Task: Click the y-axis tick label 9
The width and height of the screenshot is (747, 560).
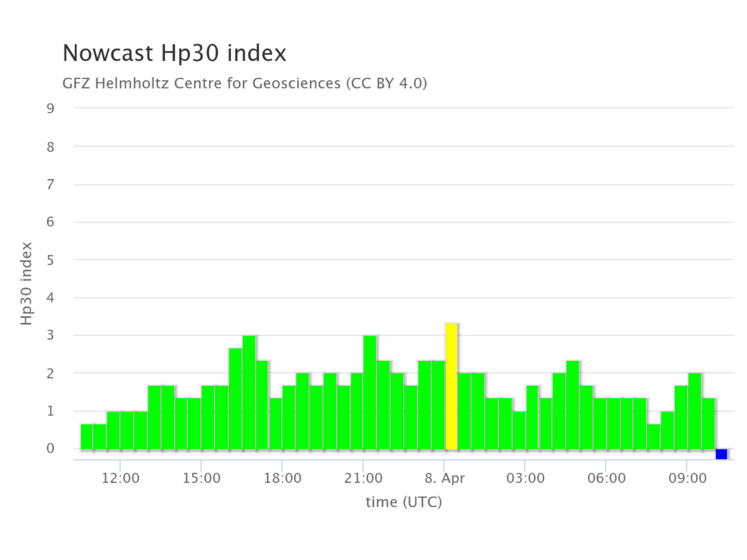Action: click(x=50, y=108)
